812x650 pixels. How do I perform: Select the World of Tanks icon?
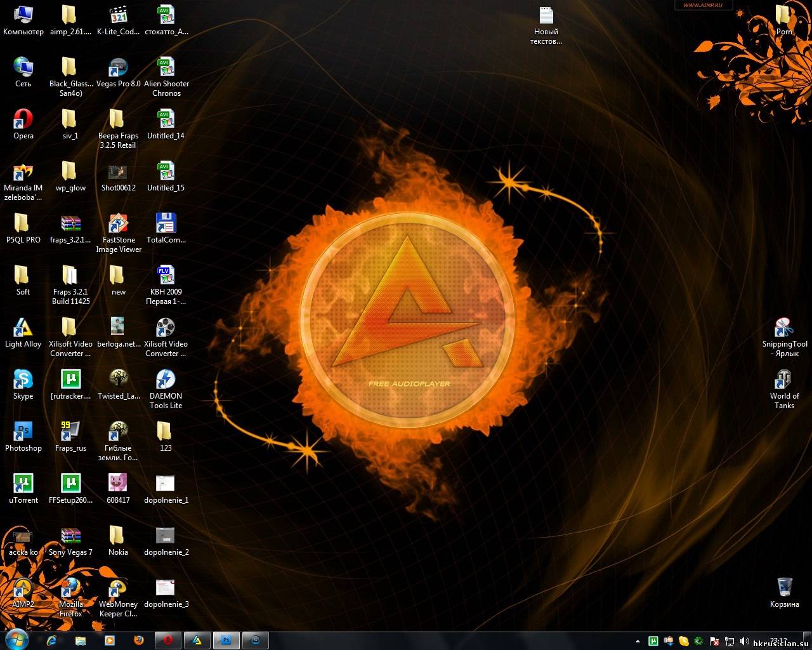784,380
